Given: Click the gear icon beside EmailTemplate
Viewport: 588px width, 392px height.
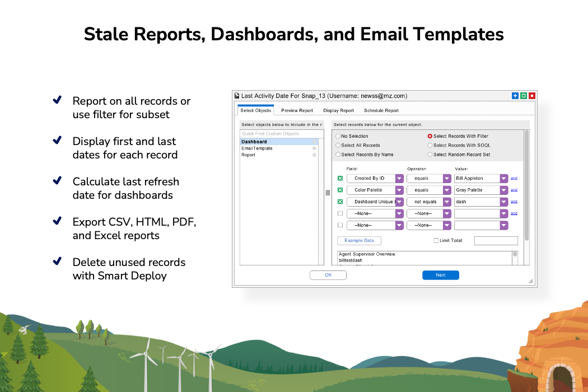Looking at the screenshot, I should (x=314, y=148).
